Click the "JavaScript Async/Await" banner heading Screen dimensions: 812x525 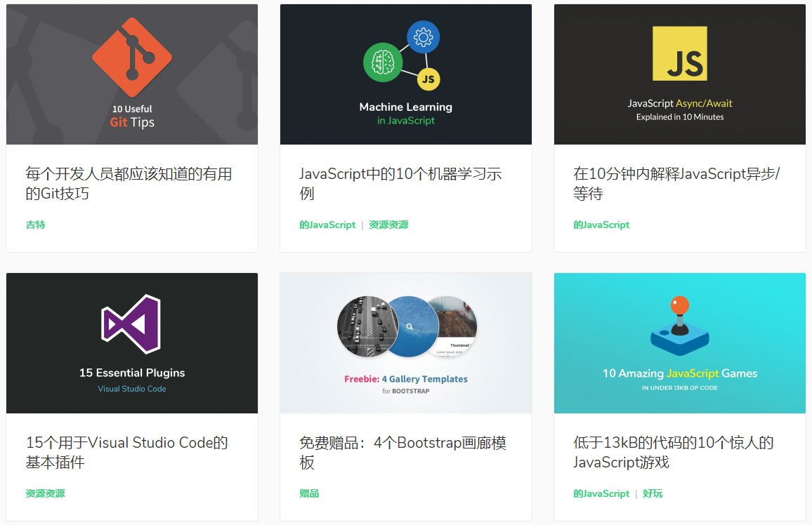679,103
